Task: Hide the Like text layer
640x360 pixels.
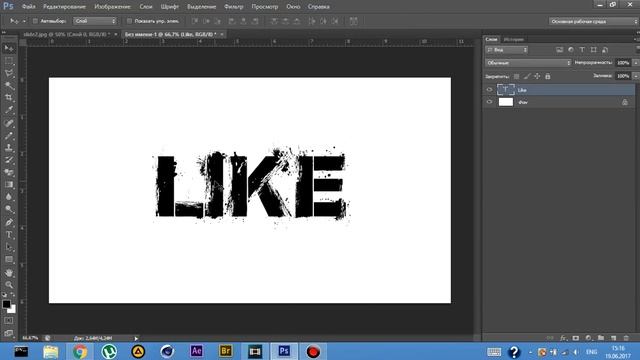Action: coord(489,90)
